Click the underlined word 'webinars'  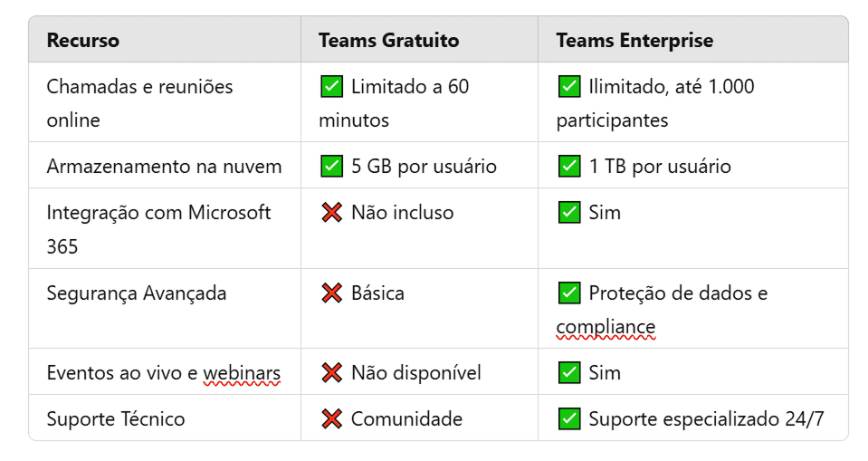(x=241, y=372)
